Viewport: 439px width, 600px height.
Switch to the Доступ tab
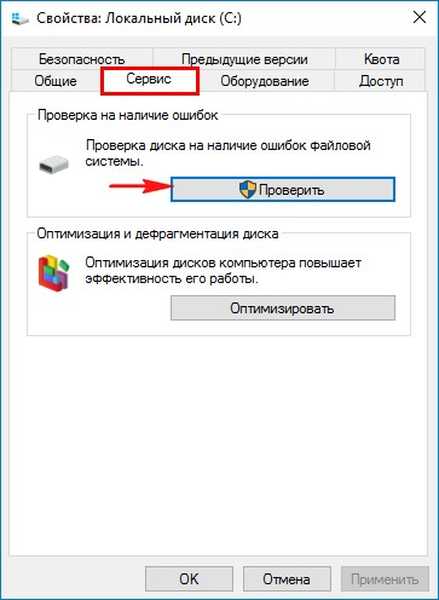[380, 81]
